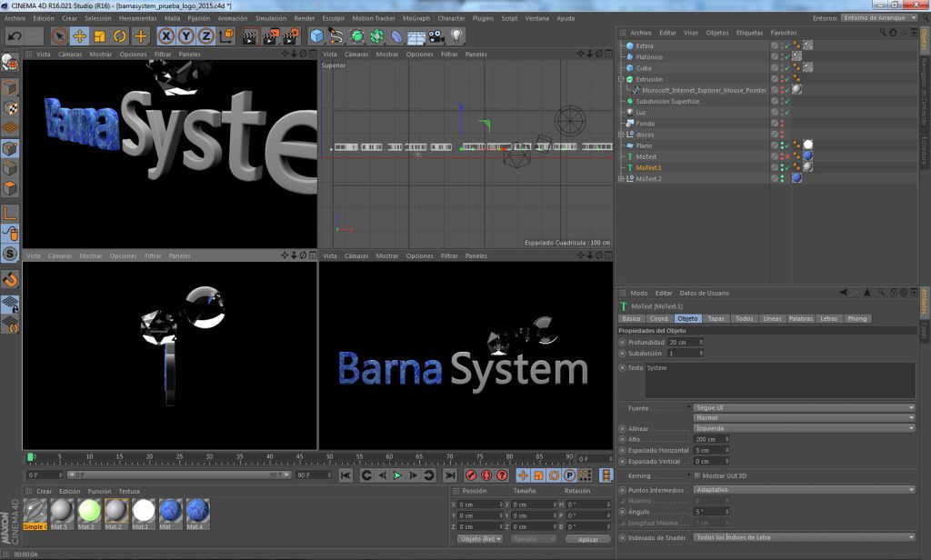Open the Fuente dropdown showing Segoe UI
The height and width of the screenshot is (560, 931).
(802, 407)
